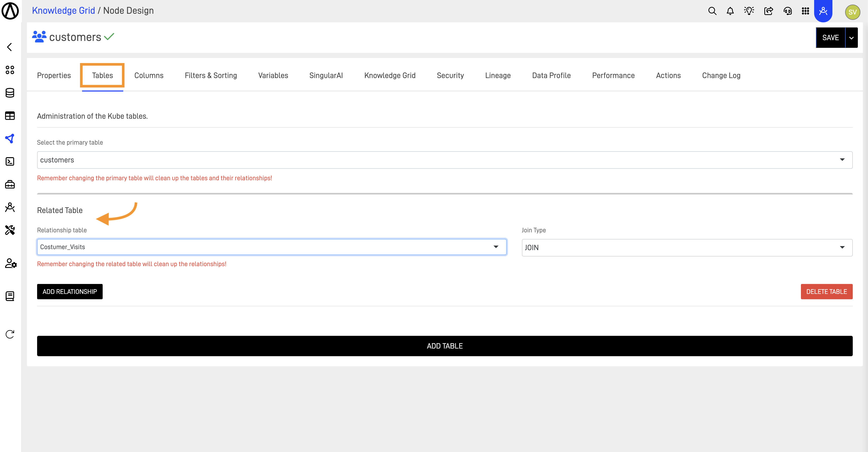Click the customers node title
The width and height of the screenshot is (868, 452).
(75, 37)
